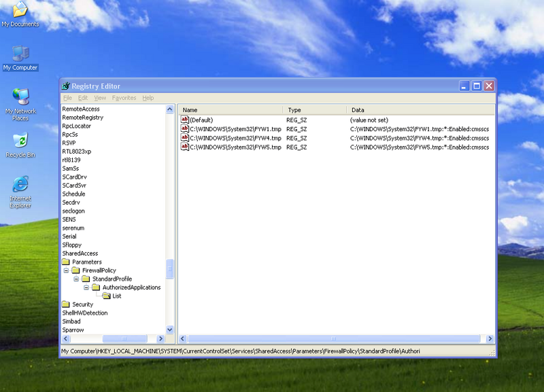Click the tree pane scroll left arrow

pos(66,338)
